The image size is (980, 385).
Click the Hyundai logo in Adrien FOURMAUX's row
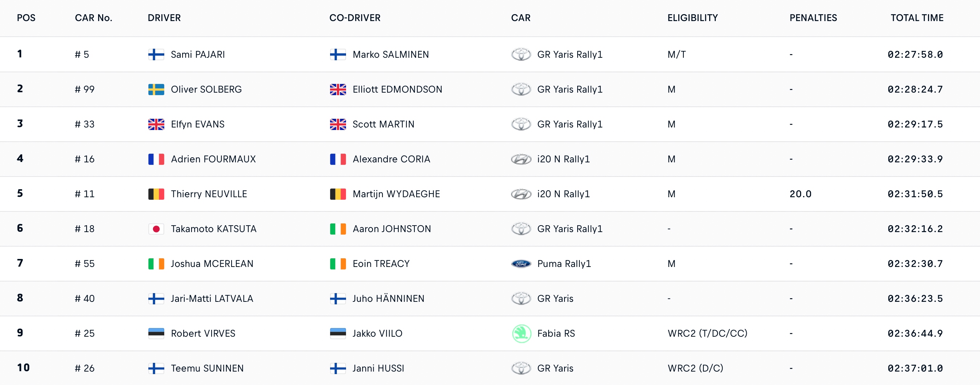pos(521,159)
